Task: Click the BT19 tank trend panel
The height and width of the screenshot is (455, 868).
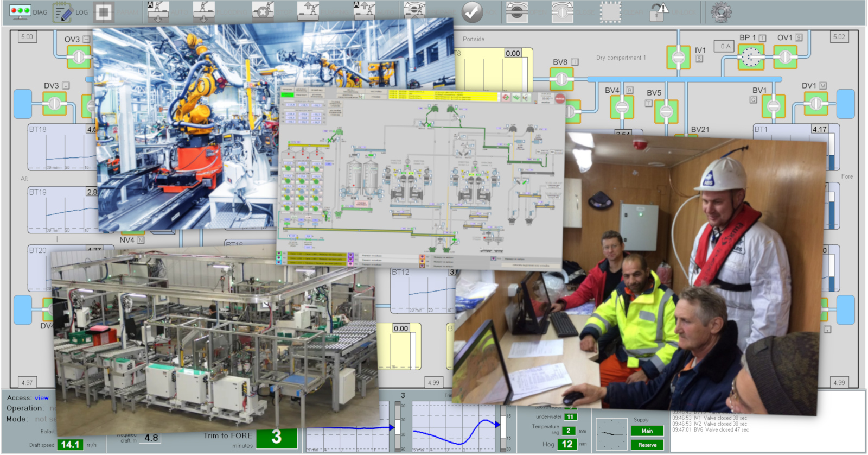Action: pyautogui.click(x=62, y=210)
